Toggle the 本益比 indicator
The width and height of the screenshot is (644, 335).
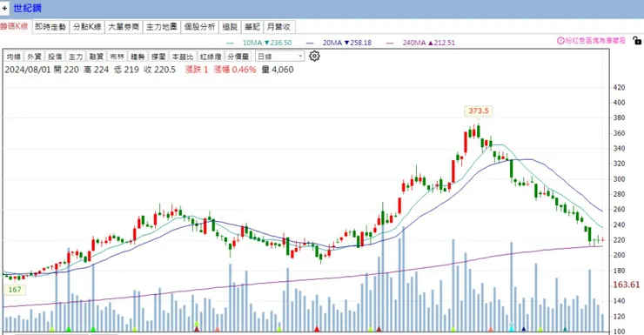(x=183, y=57)
